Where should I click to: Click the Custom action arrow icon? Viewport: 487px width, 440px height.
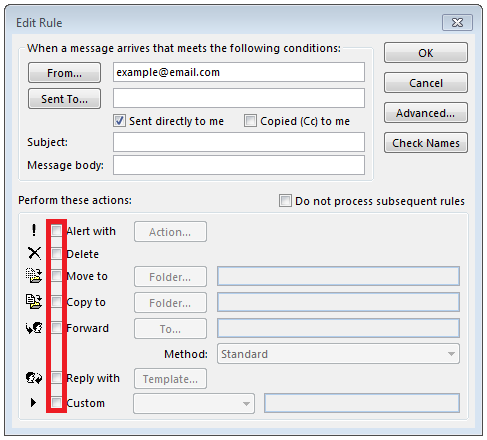pos(33,403)
